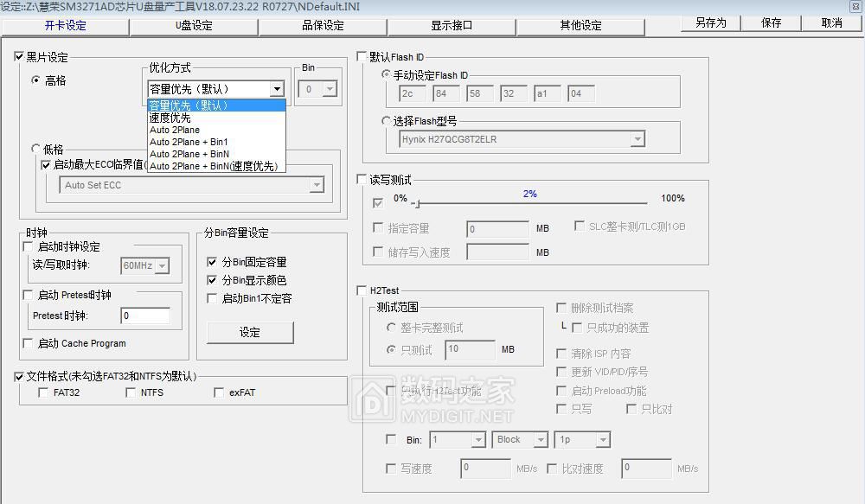Image resolution: width=865 pixels, height=504 pixels.
Task: Select 速度优先 from the dropdown list
Action: 170,118
